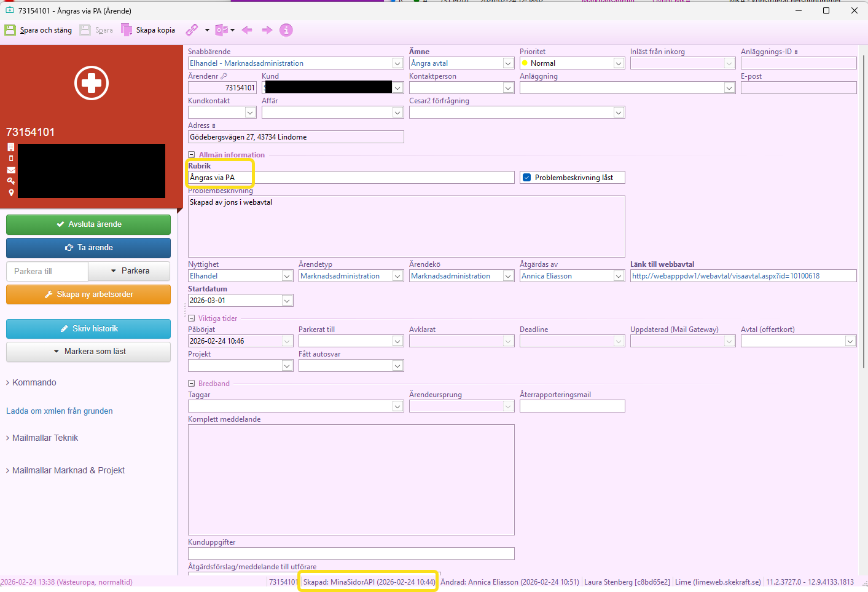Open the Startdatum date dropdown

(x=287, y=301)
